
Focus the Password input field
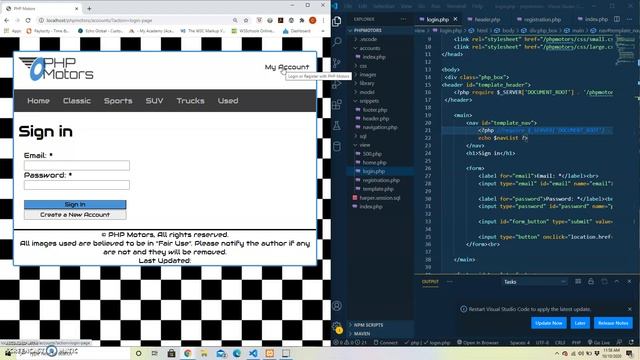coord(77,185)
